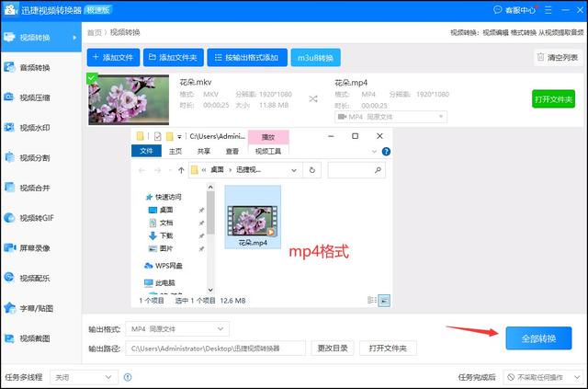Viewport: 588px width, 389px height.
Task: Expand Explorer address path history dropdown
Action: (x=294, y=170)
